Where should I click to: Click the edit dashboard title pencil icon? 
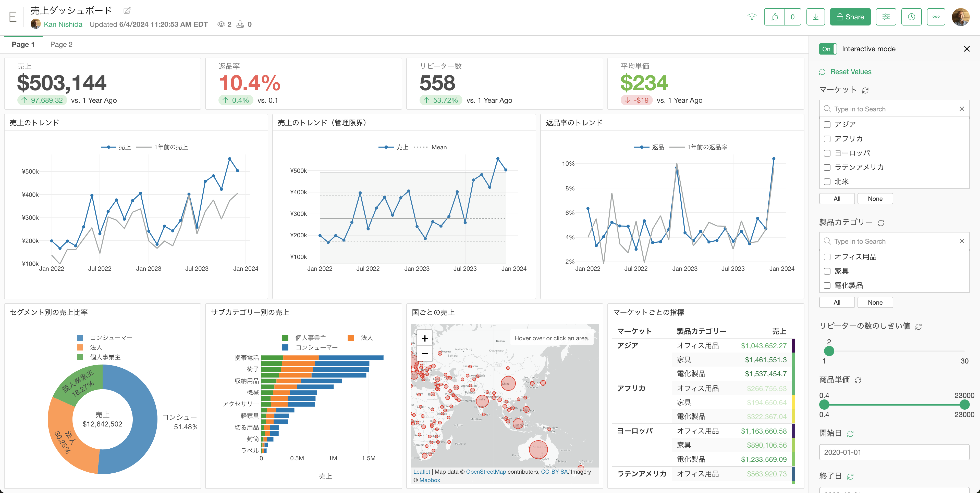pos(127,11)
